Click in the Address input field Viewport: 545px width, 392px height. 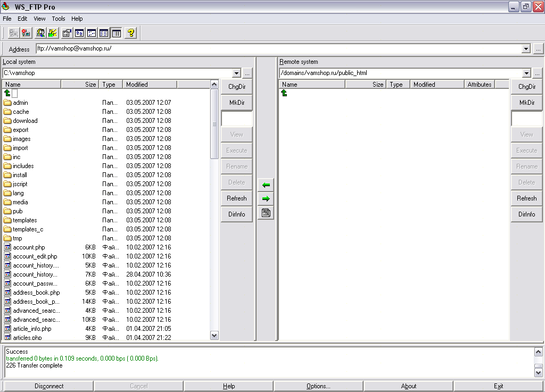click(x=278, y=49)
